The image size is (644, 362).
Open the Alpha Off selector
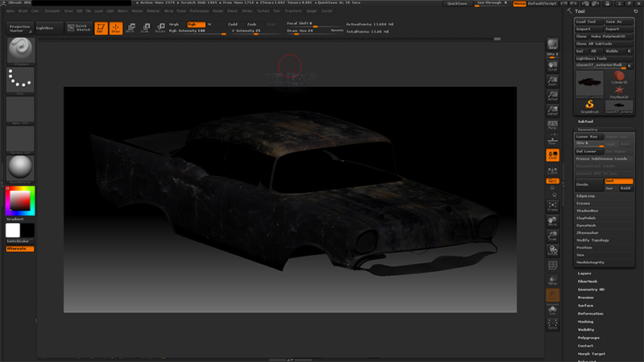(x=20, y=110)
